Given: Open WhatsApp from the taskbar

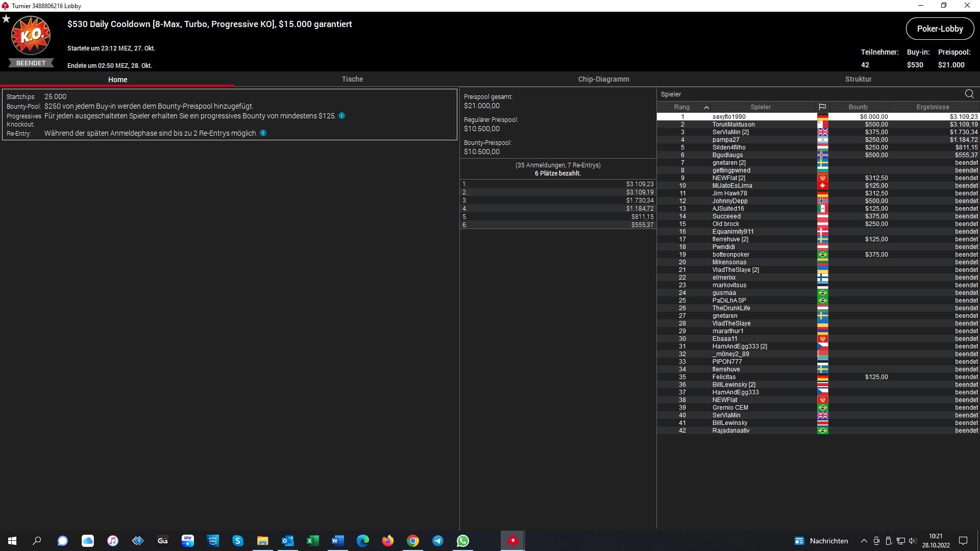Looking at the screenshot, I should 463,541.
